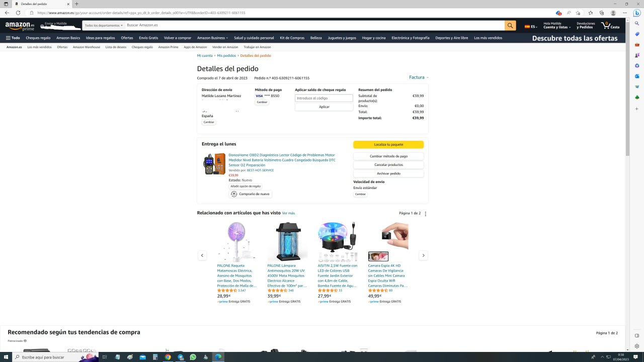Screen dimensions: 644x362
Task: Add this page to favorites star icon
Action: click(579, 13)
